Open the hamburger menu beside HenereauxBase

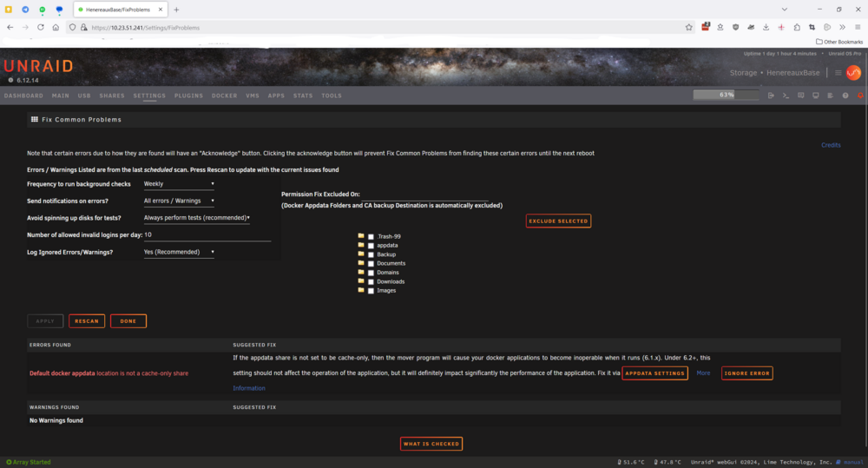pyautogui.click(x=838, y=73)
